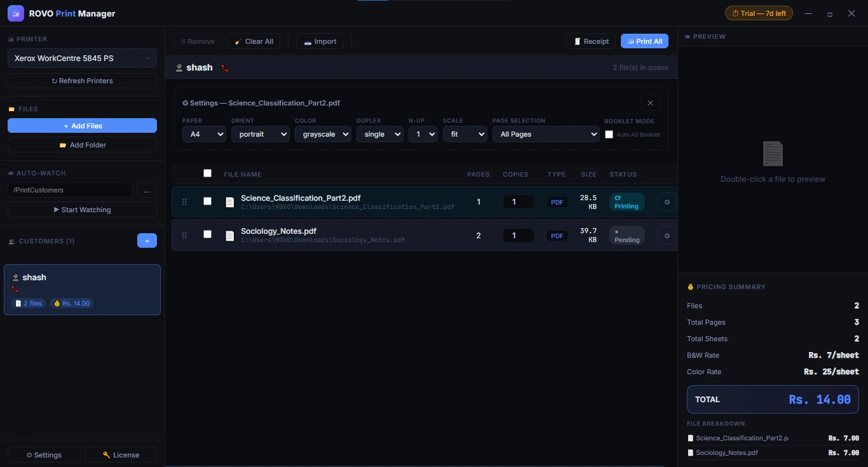Click the ROVO Print Manager logo icon
The height and width of the screenshot is (467, 868).
(16, 13)
